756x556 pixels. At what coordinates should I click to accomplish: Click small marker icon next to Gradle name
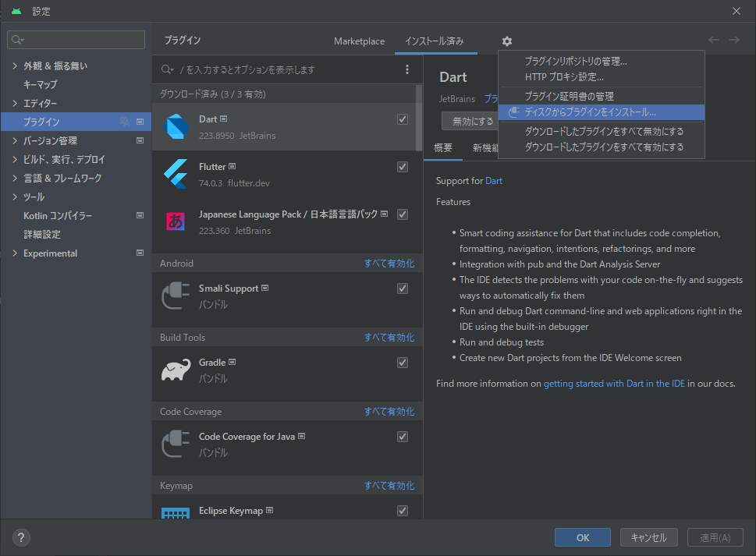click(x=232, y=362)
